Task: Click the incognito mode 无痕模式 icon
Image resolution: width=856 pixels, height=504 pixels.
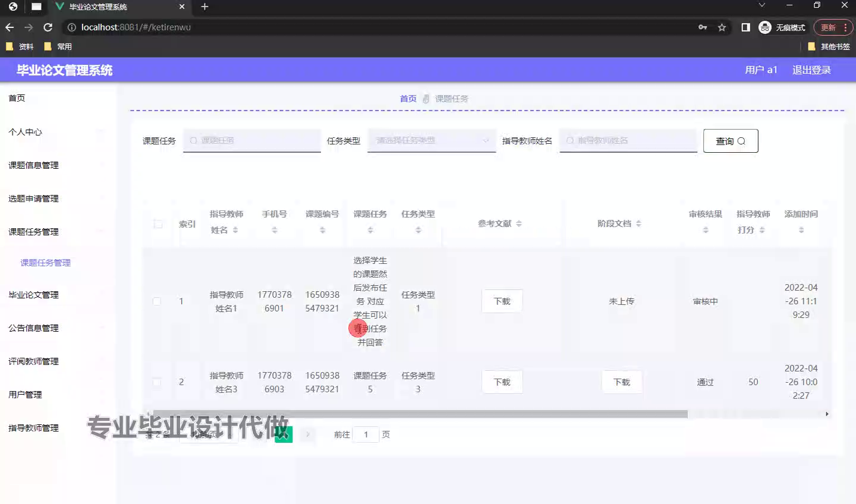Action: (x=765, y=27)
